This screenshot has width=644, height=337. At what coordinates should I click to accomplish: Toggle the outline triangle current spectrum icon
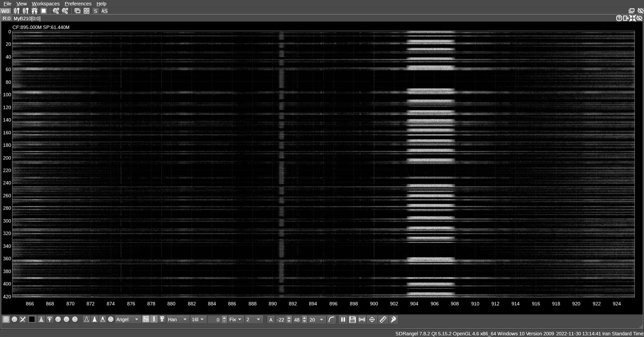pyautogui.click(x=87, y=319)
